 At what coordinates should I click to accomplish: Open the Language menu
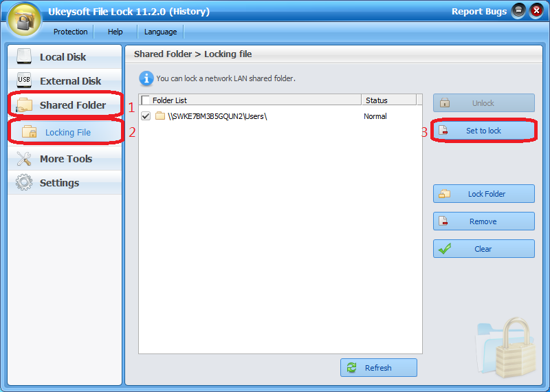[x=160, y=32]
